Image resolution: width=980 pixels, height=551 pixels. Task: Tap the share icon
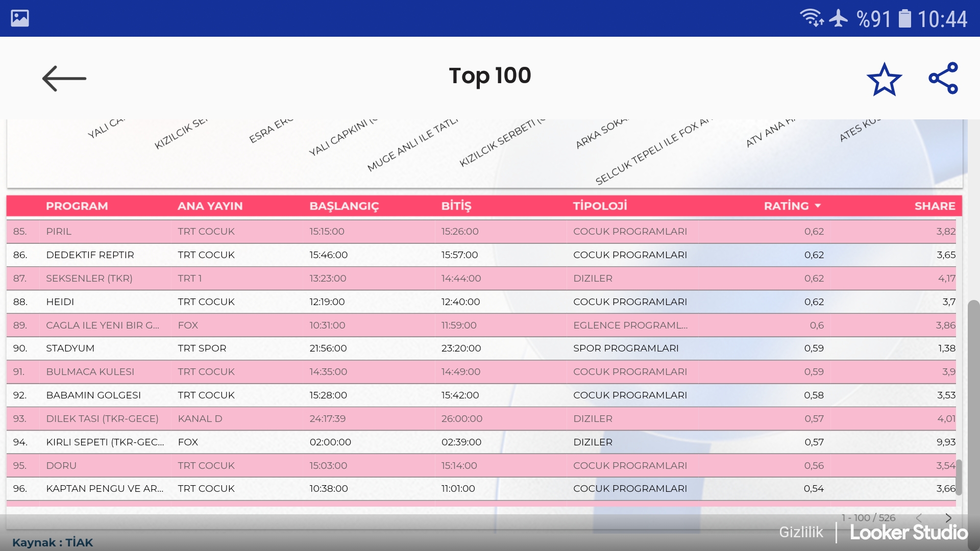point(943,79)
